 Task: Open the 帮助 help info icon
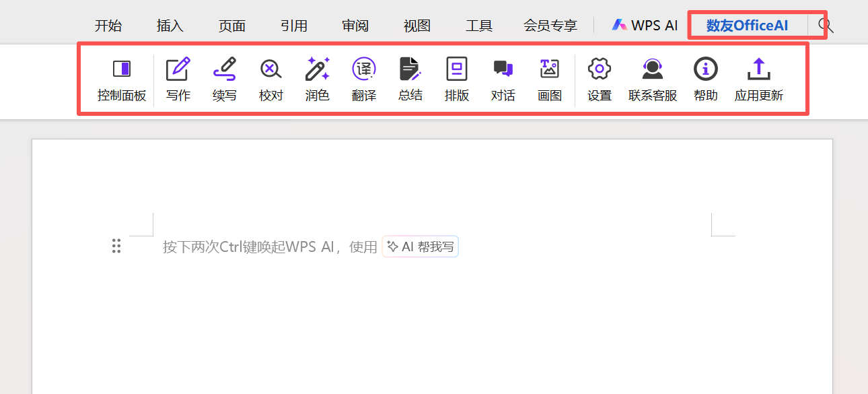click(x=706, y=79)
